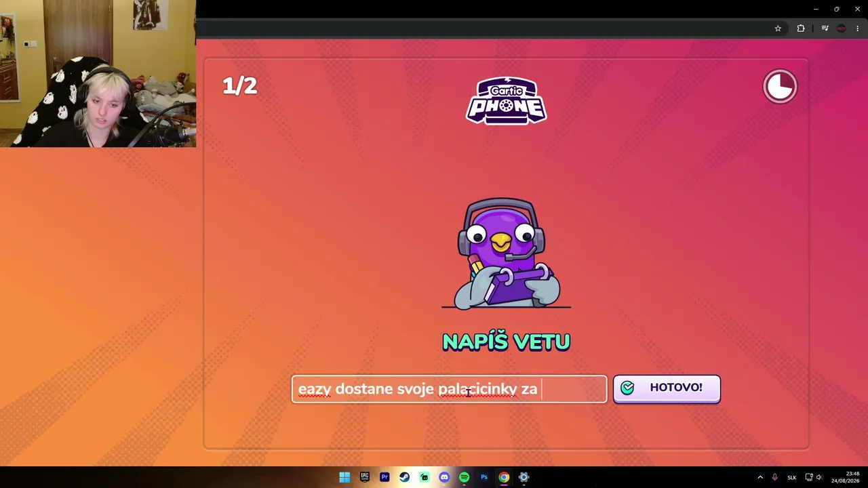
Task: Open Discord from the taskbar
Action: click(444, 477)
